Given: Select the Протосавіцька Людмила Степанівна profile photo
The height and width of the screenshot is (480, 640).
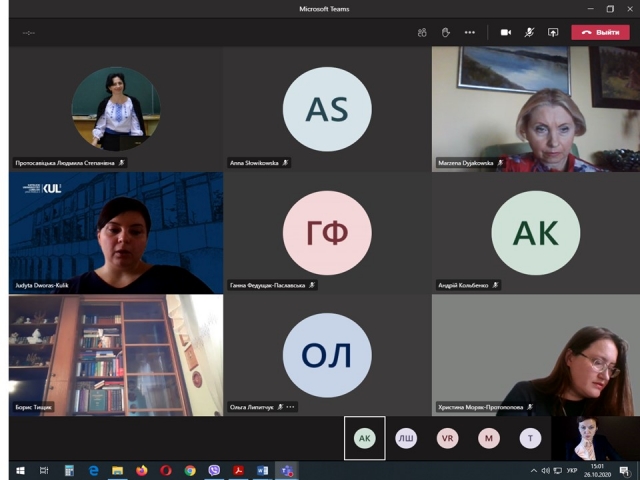Looking at the screenshot, I should 116,109.
